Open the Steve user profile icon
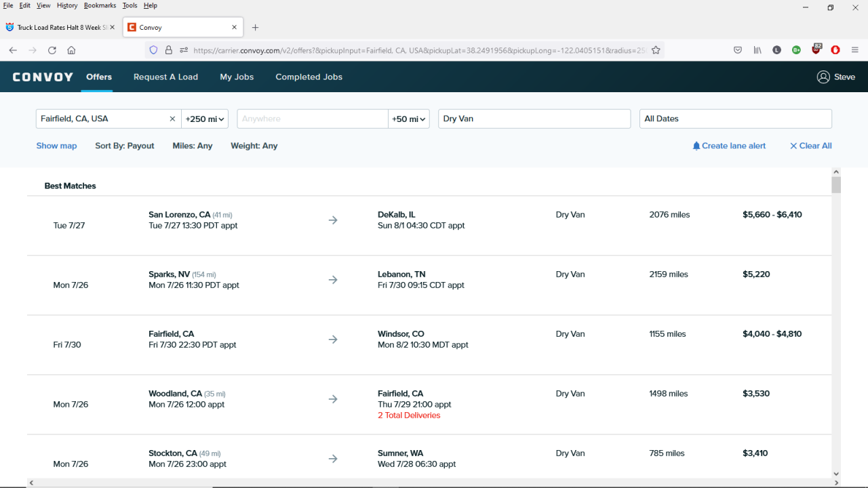The height and width of the screenshot is (488, 868). [823, 77]
